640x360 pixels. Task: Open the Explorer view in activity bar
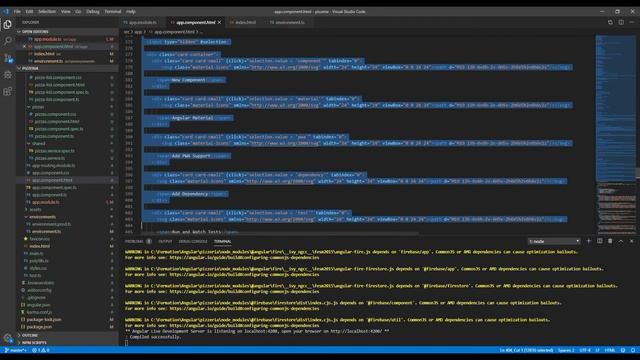tap(7, 24)
